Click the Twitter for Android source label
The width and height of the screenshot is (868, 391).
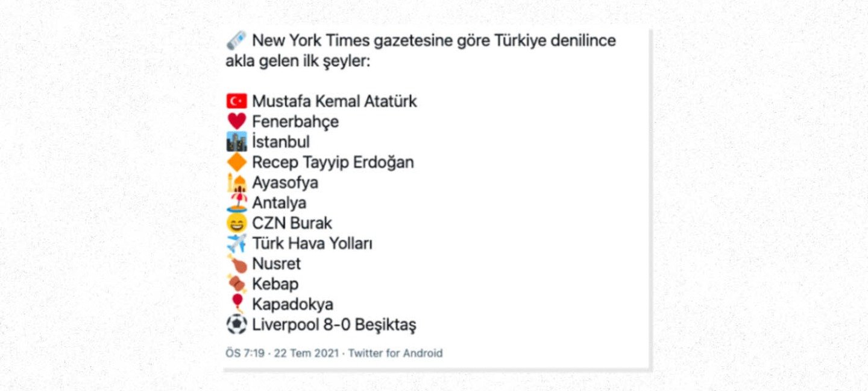click(395, 353)
